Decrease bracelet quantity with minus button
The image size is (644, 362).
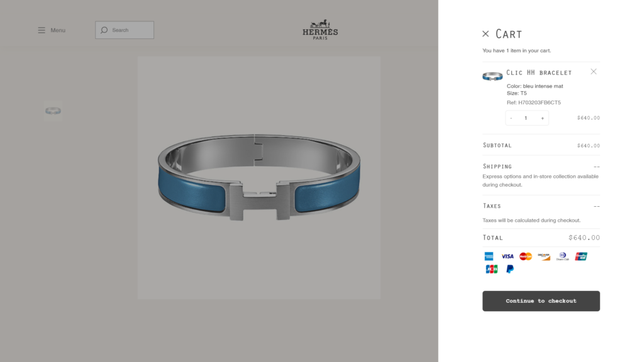511,118
